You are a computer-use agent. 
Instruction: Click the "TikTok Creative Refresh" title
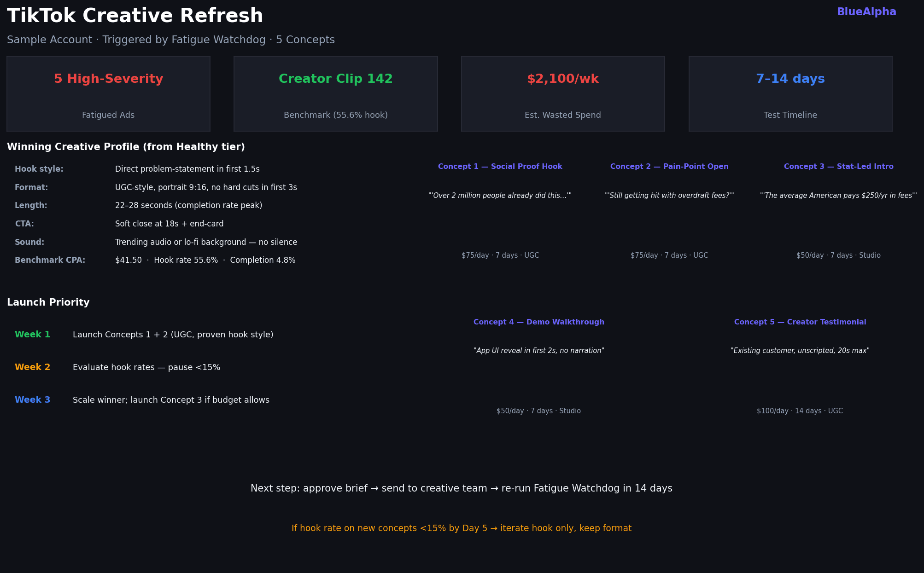(135, 16)
